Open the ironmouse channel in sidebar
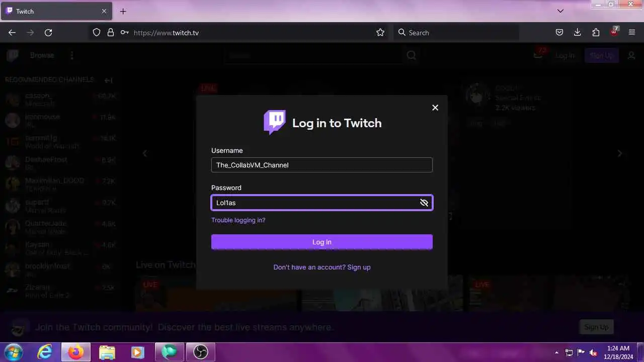Image resolution: width=644 pixels, height=362 pixels. pos(60,120)
